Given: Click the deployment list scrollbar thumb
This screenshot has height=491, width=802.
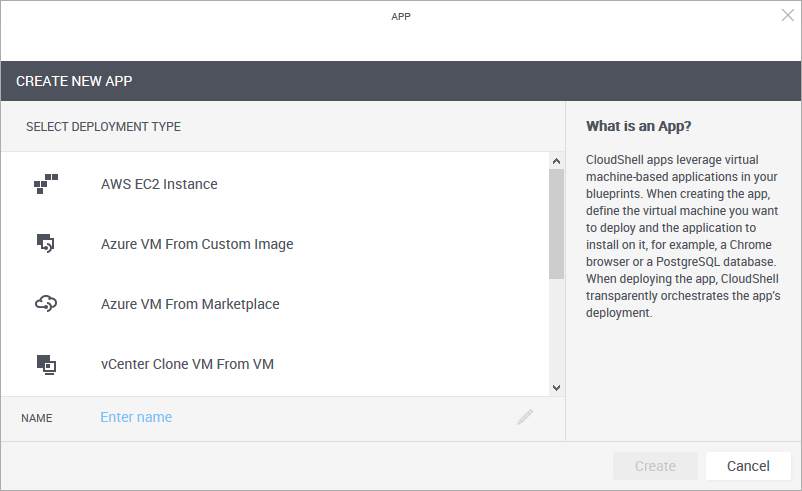Looking at the screenshot, I should point(556,222).
